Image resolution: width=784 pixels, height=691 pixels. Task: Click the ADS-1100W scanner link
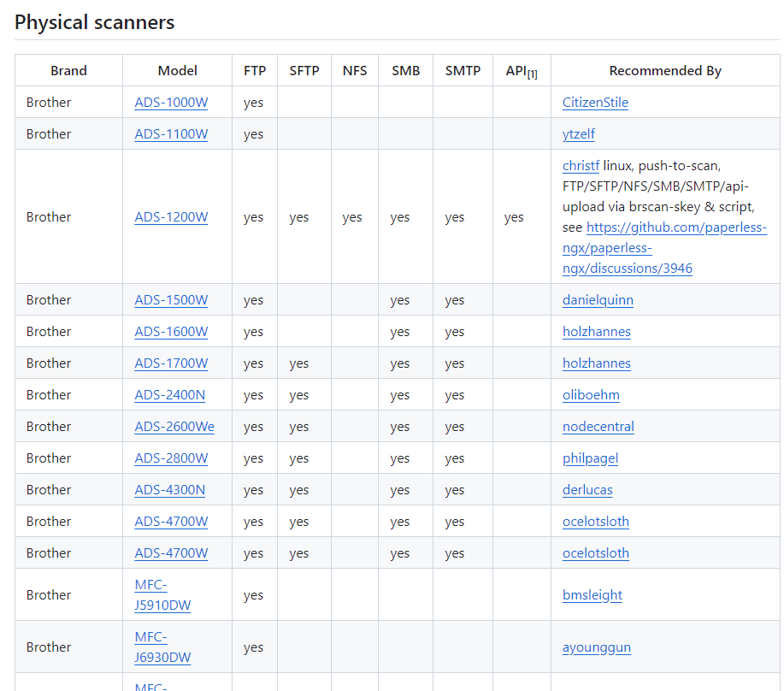coord(171,134)
